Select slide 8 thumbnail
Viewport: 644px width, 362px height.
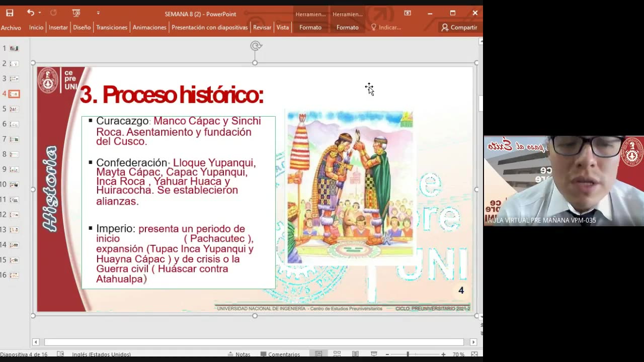pyautogui.click(x=14, y=154)
